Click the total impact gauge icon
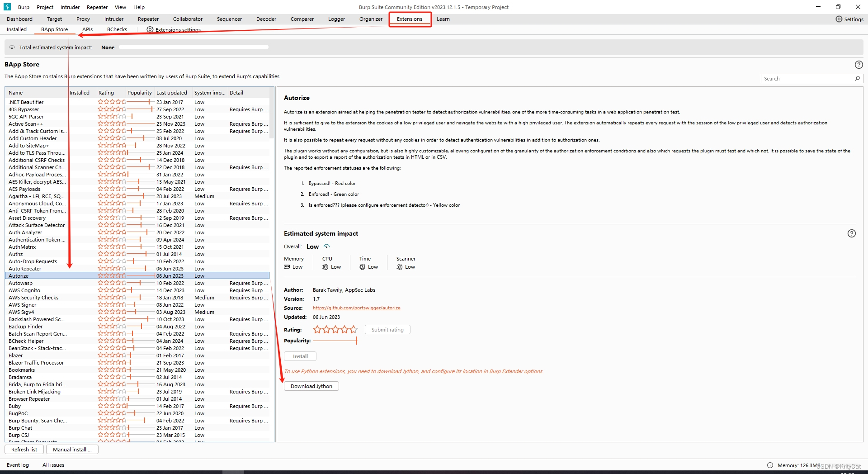868x474 pixels. point(12,47)
